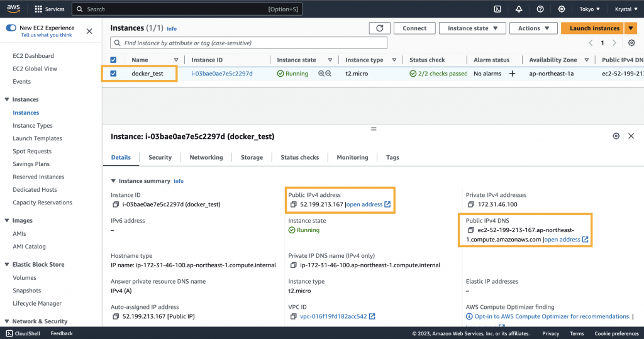Zoom out instance state filter icon
Image resolution: width=644 pixels, height=339 pixels.
tap(328, 74)
